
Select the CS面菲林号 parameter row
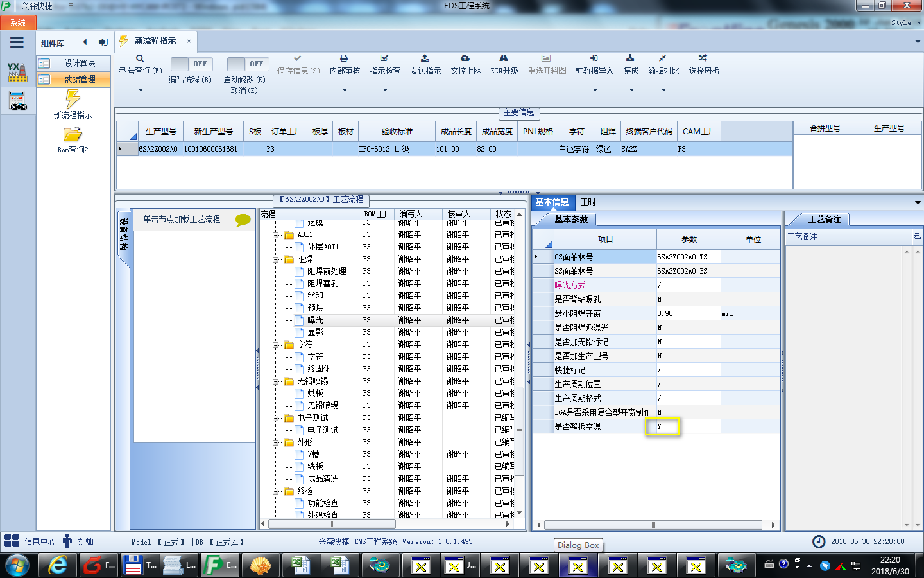(x=656, y=257)
